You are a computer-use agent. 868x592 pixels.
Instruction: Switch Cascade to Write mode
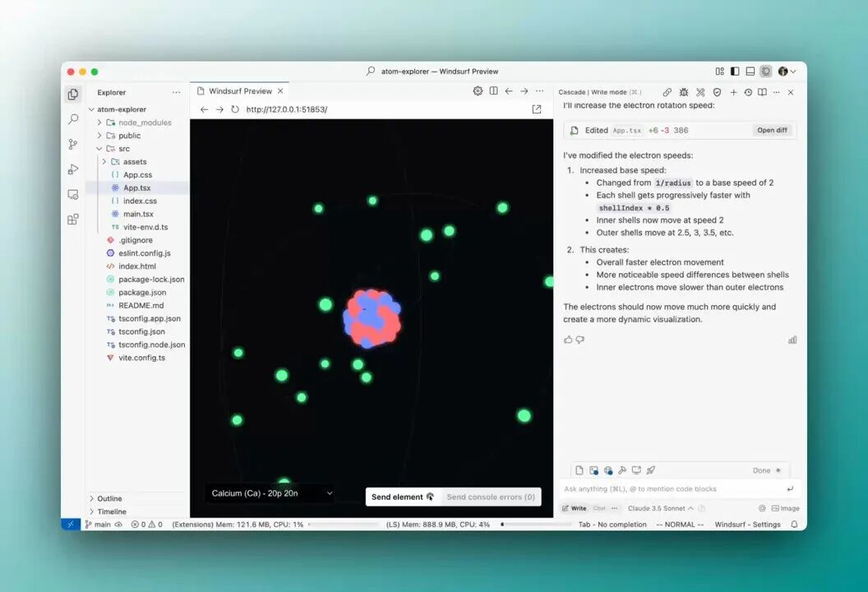(x=574, y=508)
